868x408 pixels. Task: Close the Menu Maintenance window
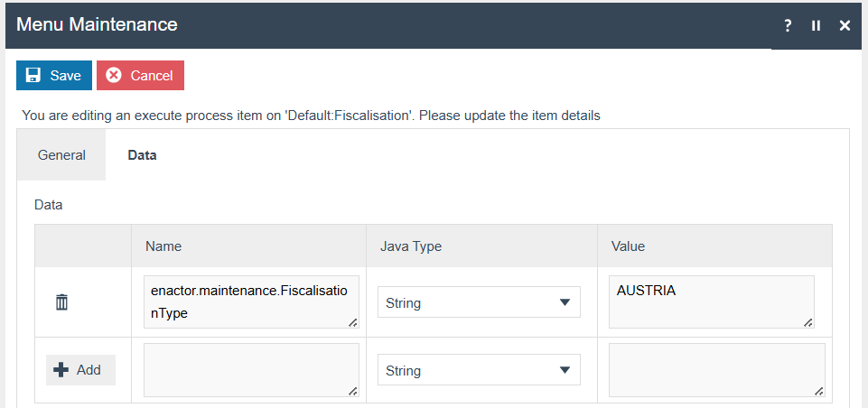click(x=845, y=26)
